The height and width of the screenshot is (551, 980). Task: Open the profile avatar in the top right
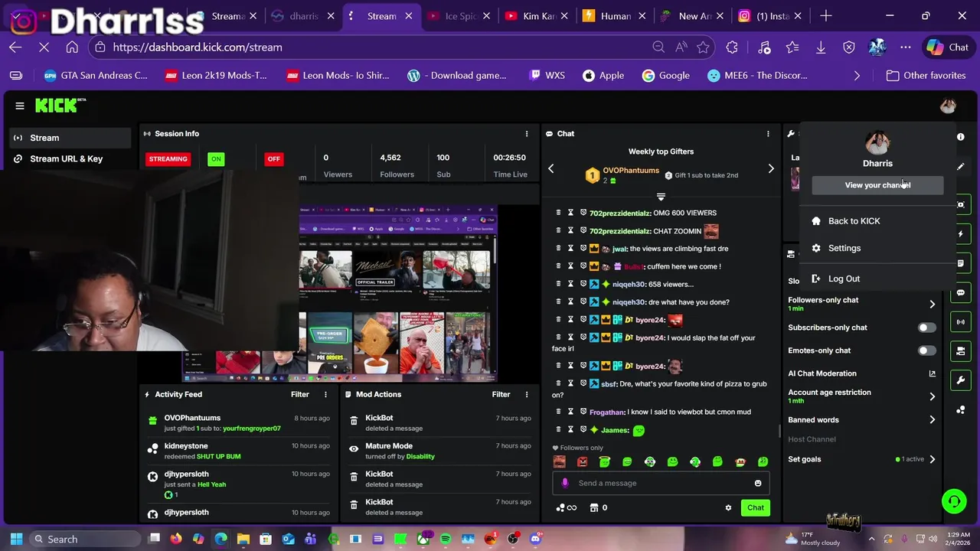click(948, 106)
